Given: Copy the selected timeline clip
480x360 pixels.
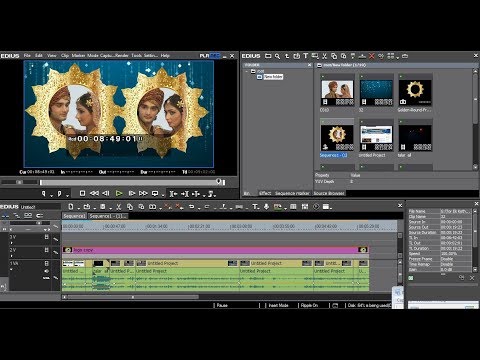Looking at the screenshot, I should pyautogui.click(x=130, y=207).
